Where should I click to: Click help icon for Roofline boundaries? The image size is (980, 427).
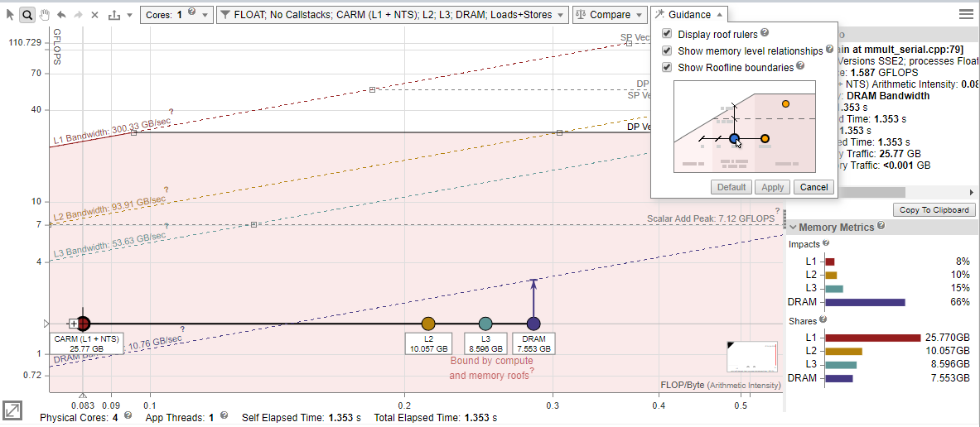point(800,66)
